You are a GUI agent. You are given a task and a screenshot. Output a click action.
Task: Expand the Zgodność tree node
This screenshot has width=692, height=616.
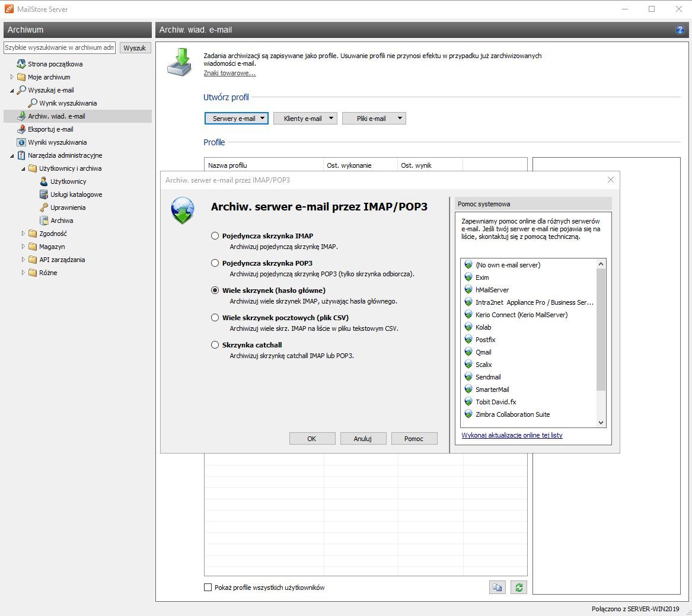[x=23, y=234]
